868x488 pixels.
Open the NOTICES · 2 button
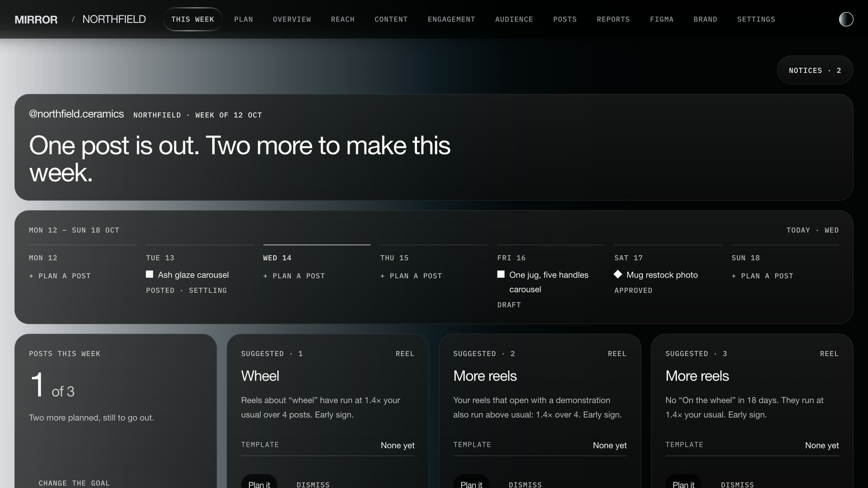pos(815,70)
